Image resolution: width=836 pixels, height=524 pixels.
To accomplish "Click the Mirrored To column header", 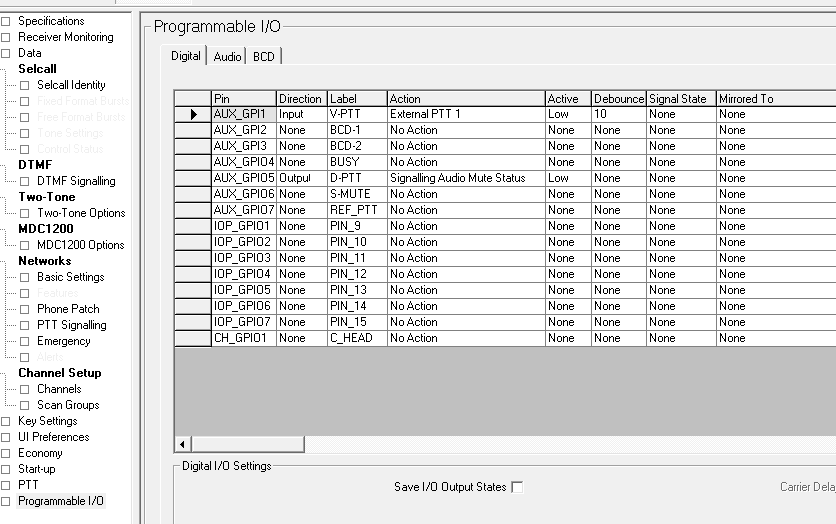I will pyautogui.click(x=774, y=98).
